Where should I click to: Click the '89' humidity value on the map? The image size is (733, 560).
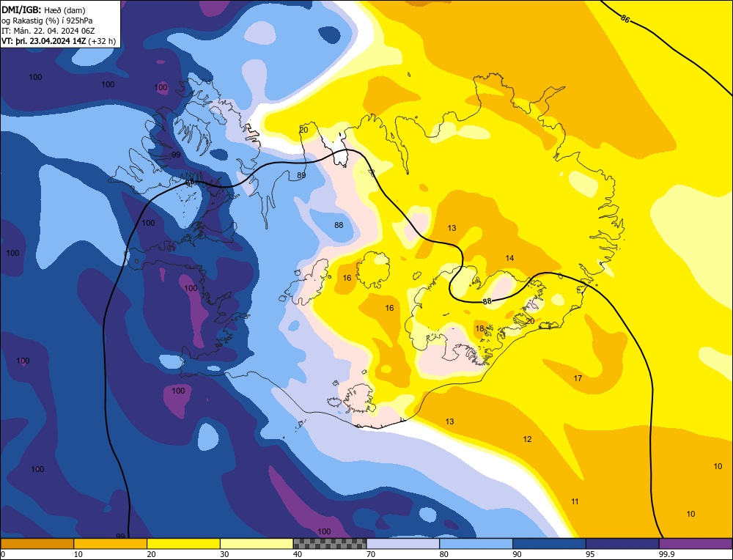click(x=301, y=175)
